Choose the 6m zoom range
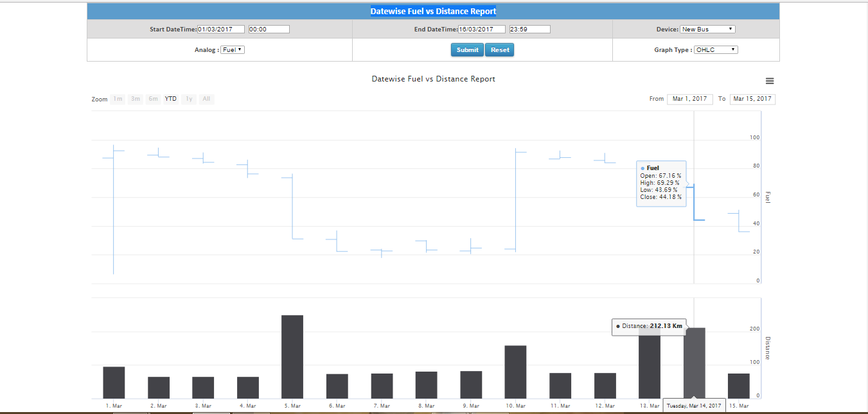Viewport: 868px width, 414px height. pos(153,99)
